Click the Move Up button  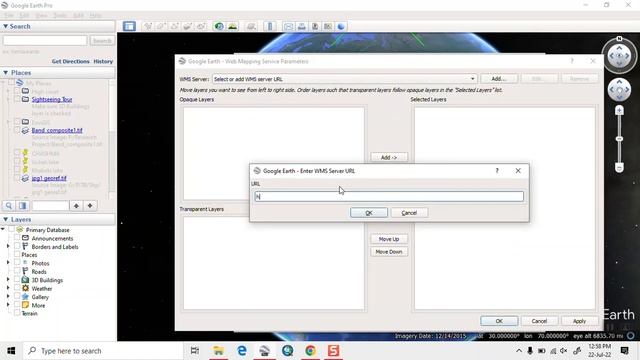(389, 239)
